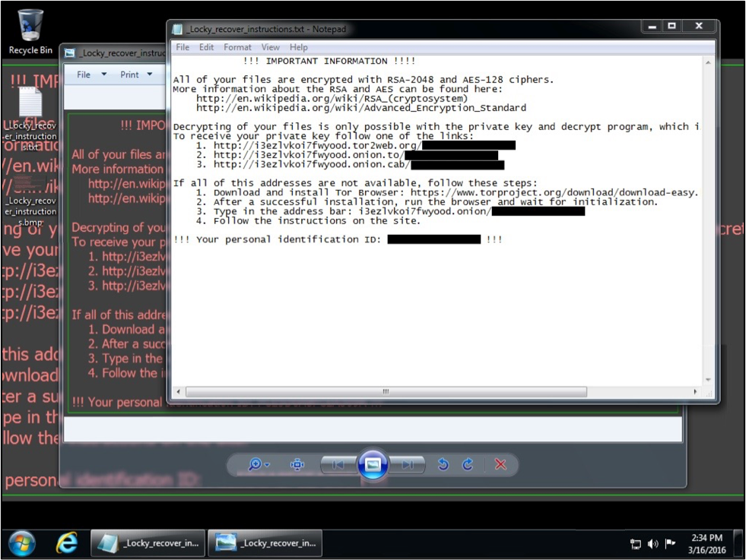Click Notepad horizontal scrollbar left arrow
Screen dimensions: 746x560
click(178, 392)
